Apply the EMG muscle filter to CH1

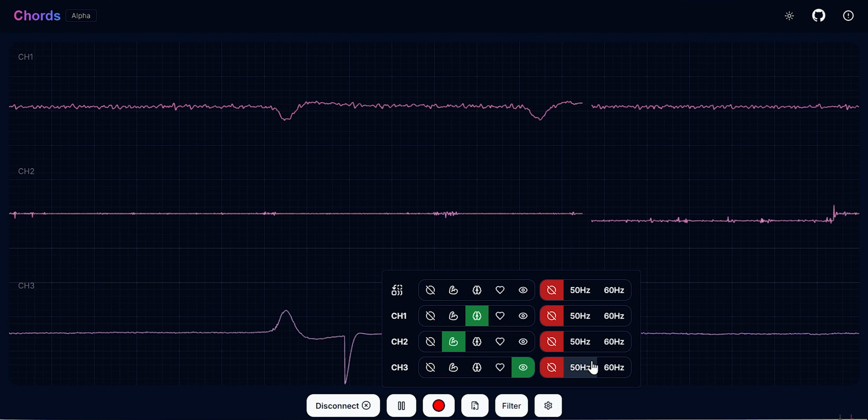pos(453,316)
